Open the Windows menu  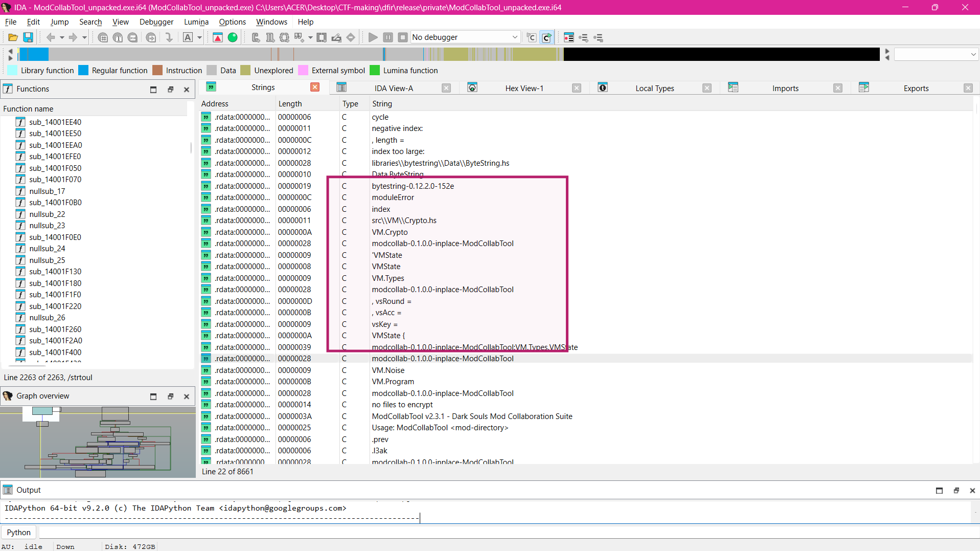pyautogui.click(x=271, y=22)
